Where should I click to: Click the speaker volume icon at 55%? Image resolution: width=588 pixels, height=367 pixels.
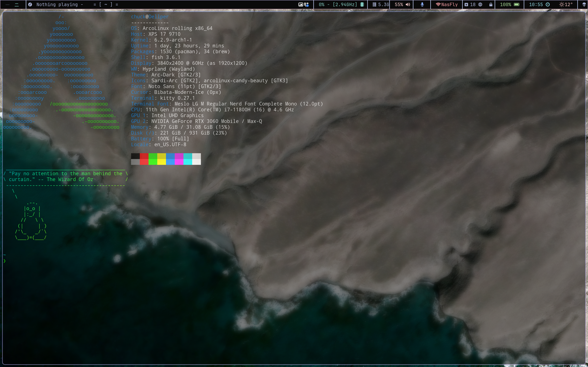pyautogui.click(x=408, y=4)
